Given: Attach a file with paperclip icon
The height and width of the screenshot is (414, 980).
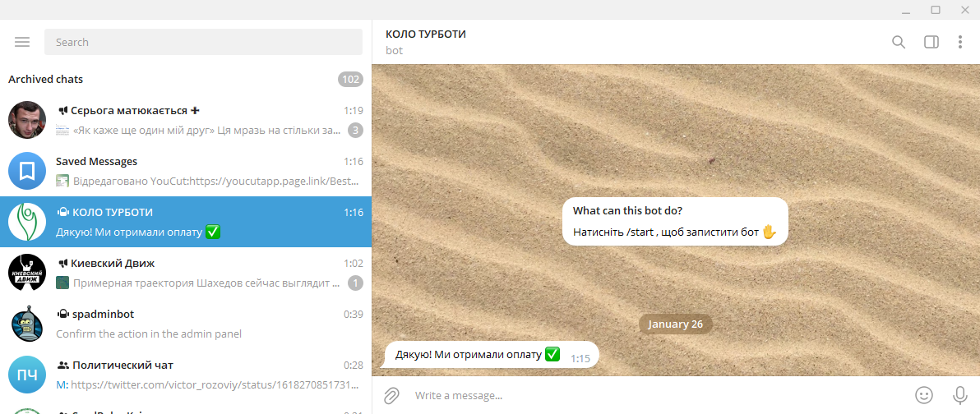Looking at the screenshot, I should (x=391, y=395).
